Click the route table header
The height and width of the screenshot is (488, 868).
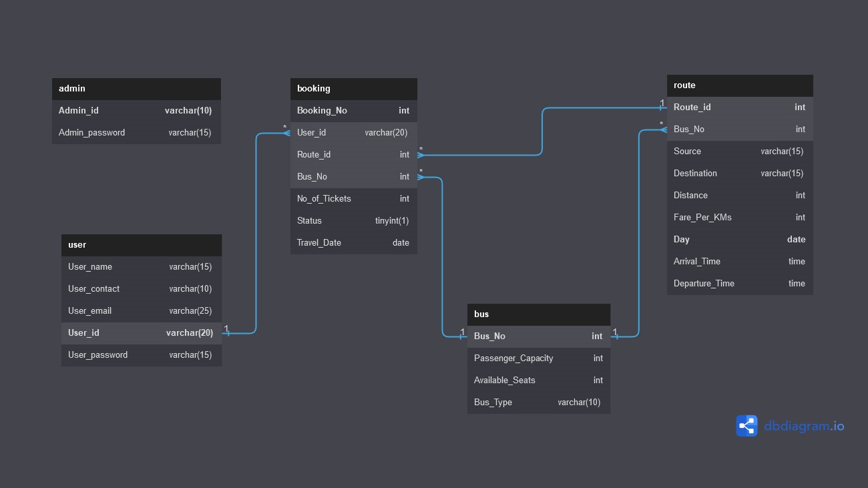pos(739,85)
